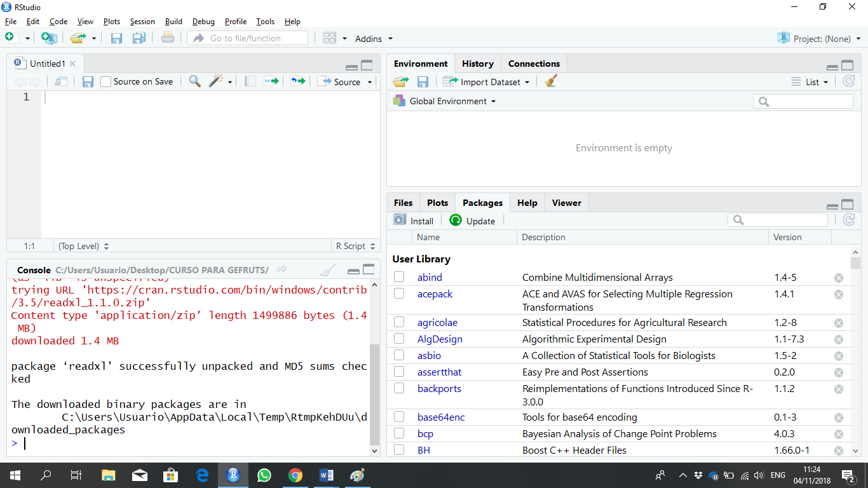The height and width of the screenshot is (488, 868).
Task: Click the Packages list vertical scrollbar
Action: coord(855,351)
